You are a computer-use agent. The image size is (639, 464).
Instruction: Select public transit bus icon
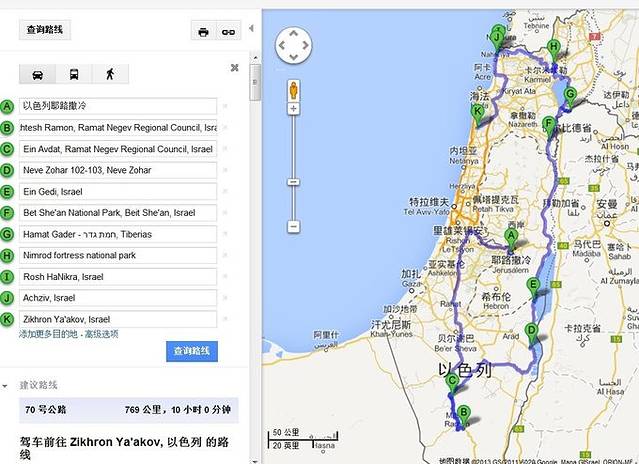pos(74,74)
